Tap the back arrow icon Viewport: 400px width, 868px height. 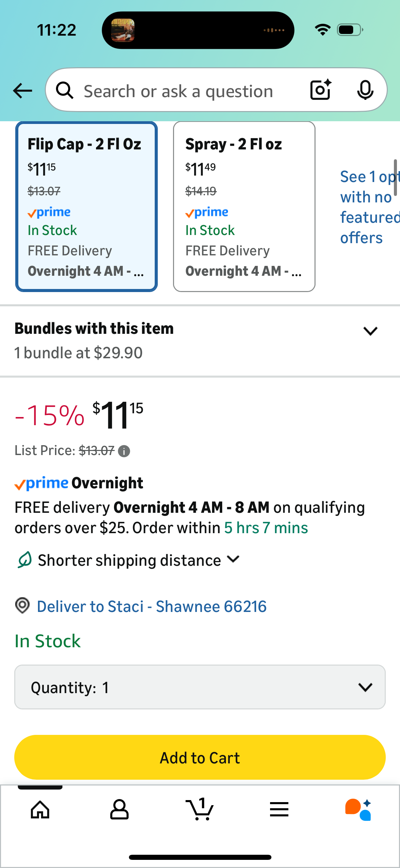point(23,91)
